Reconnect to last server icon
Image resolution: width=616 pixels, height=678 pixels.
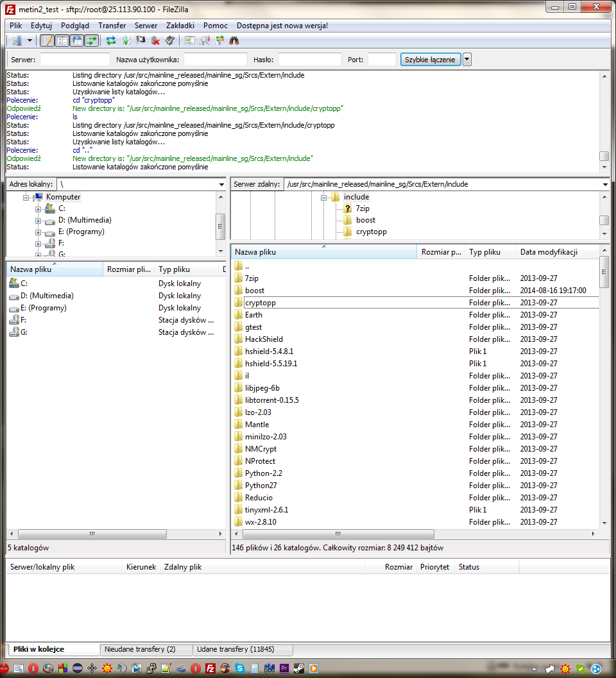[x=170, y=40]
